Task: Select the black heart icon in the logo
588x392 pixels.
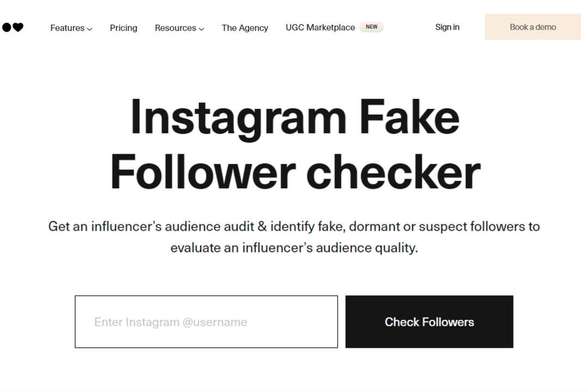Action: pos(18,26)
